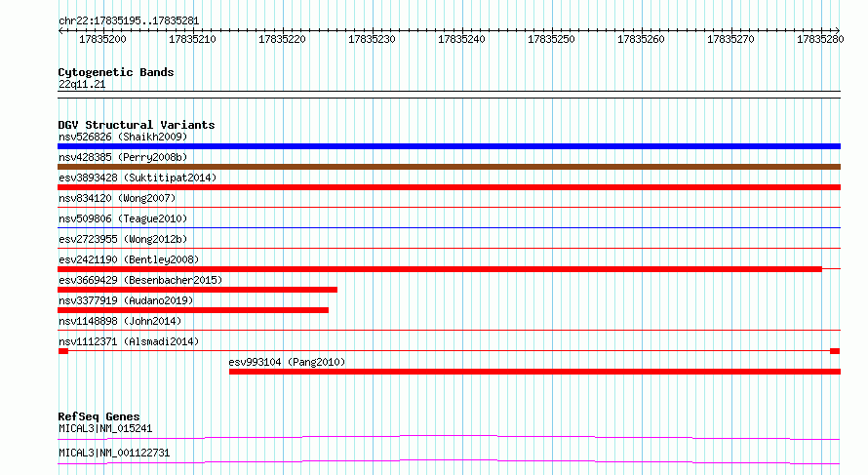Click the brown nsv428385 variant bar

point(449,167)
